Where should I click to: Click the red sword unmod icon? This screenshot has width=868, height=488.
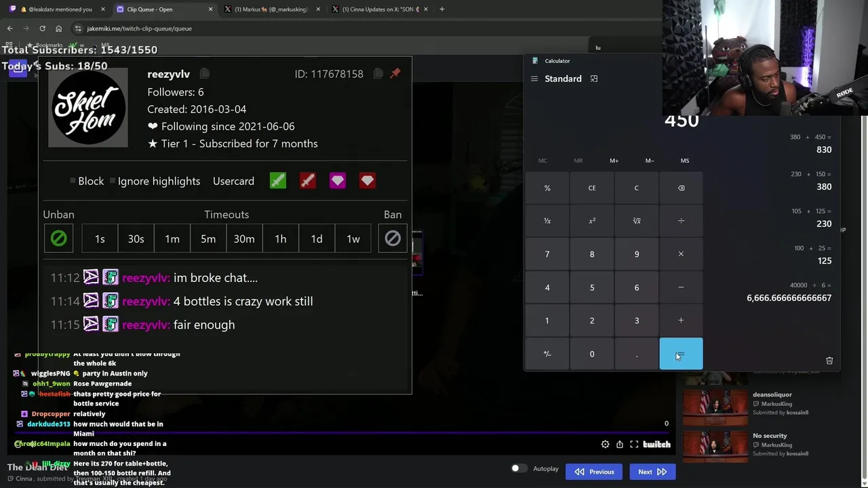pyautogui.click(x=308, y=181)
